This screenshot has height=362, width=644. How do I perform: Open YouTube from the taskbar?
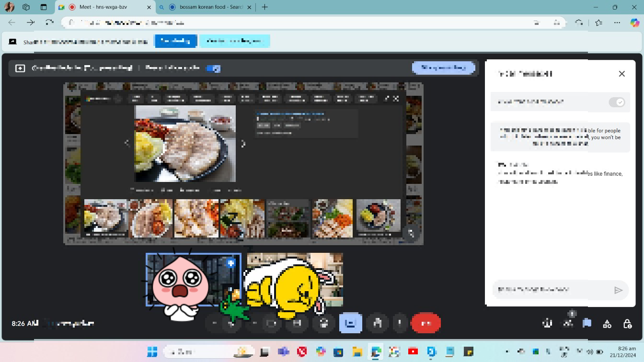coord(413,352)
